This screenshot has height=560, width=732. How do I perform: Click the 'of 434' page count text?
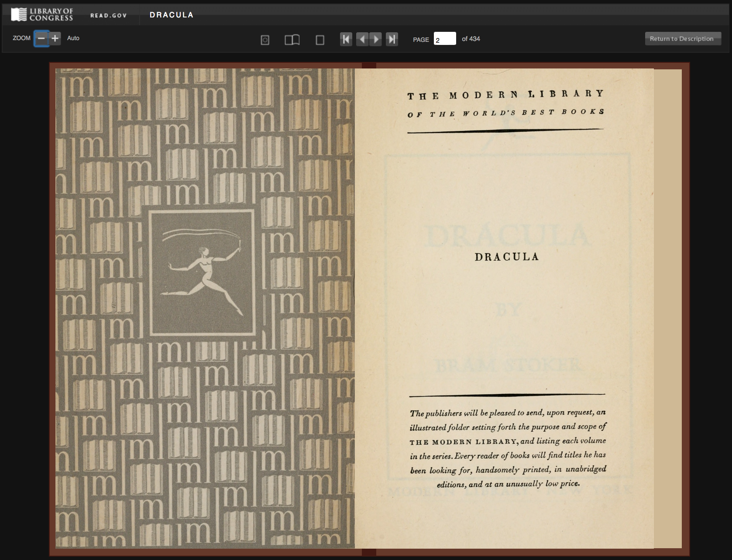pos(471,39)
